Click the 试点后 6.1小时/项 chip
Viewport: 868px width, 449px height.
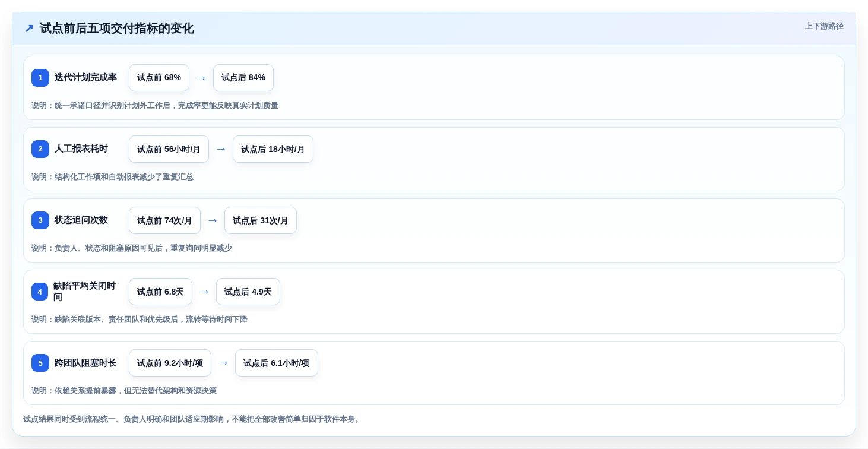tap(277, 363)
